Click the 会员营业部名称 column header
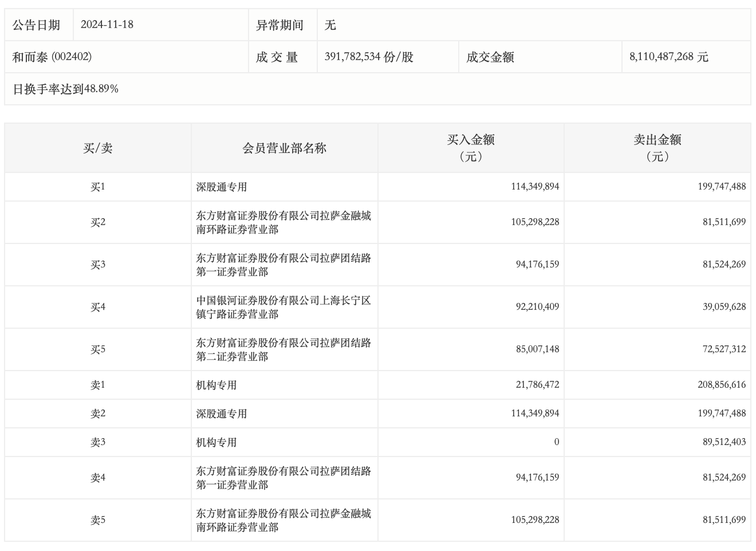 click(284, 148)
